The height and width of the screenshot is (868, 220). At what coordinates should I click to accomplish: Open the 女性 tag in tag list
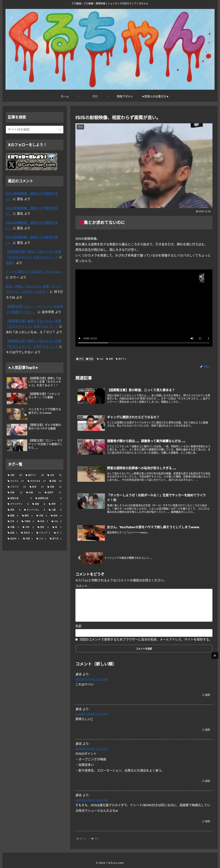(54, 475)
